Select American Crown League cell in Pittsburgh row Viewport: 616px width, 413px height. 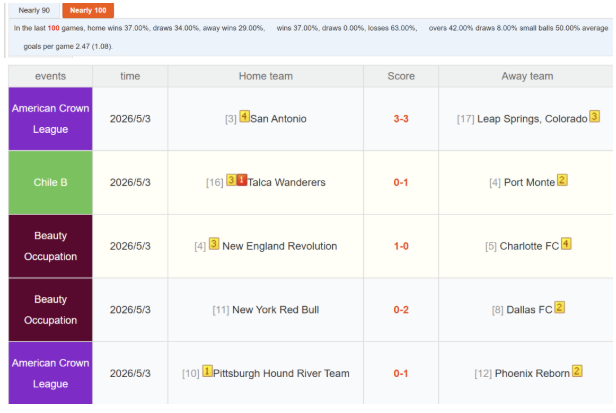pyautogui.click(x=50, y=373)
